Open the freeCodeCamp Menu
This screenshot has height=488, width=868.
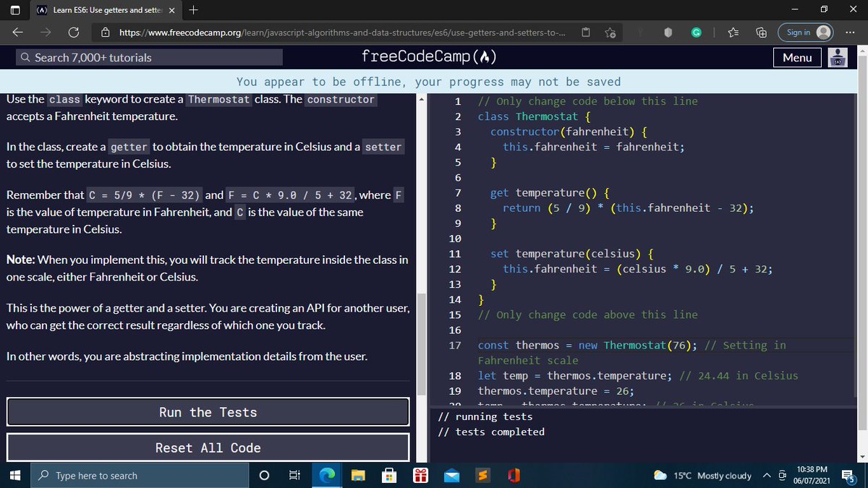pos(797,56)
